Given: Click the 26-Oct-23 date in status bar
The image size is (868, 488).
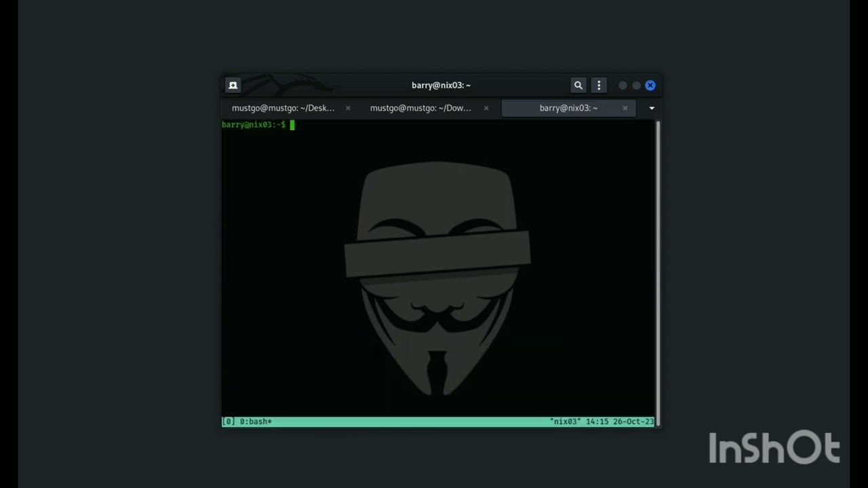Looking at the screenshot, I should 633,422.
